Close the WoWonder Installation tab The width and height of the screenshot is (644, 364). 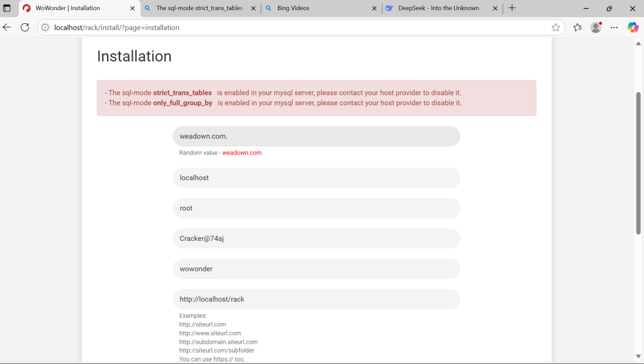[x=132, y=8]
